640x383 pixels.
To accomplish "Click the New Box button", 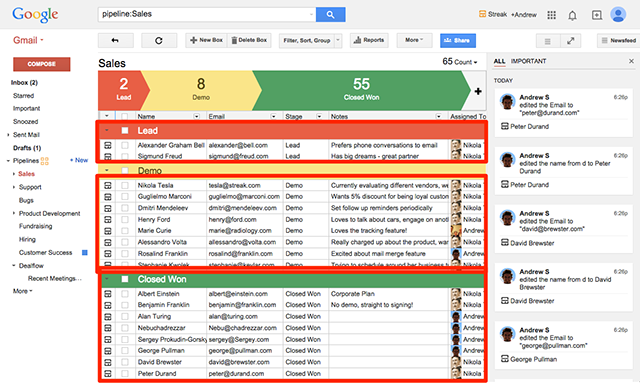I will coord(207,40).
